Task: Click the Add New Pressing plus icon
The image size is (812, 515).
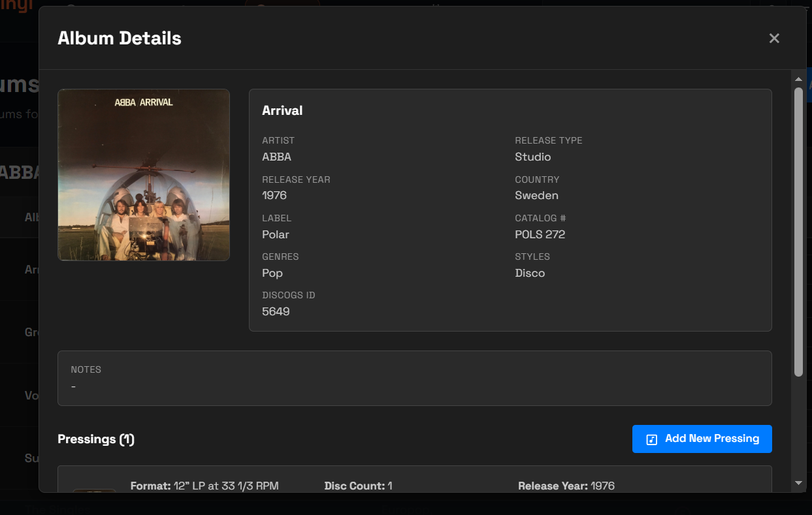Action: [650, 439]
